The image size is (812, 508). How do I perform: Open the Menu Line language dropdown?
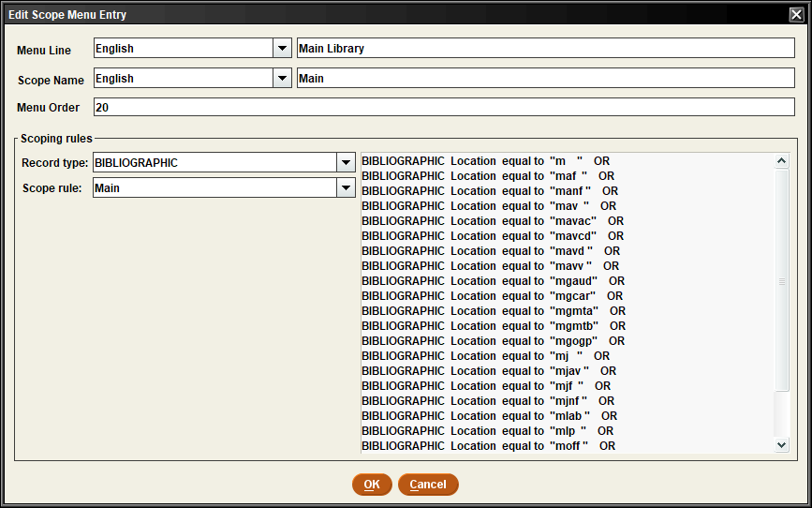(x=282, y=49)
